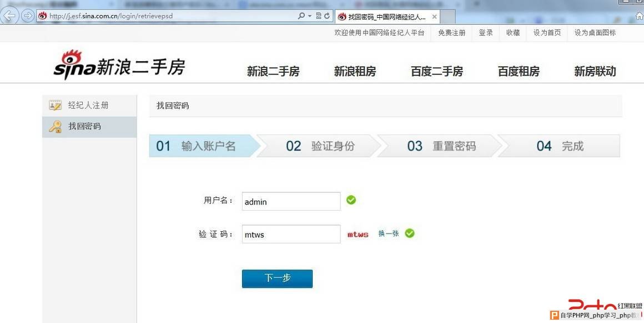Click step 04 完成

tap(560, 146)
